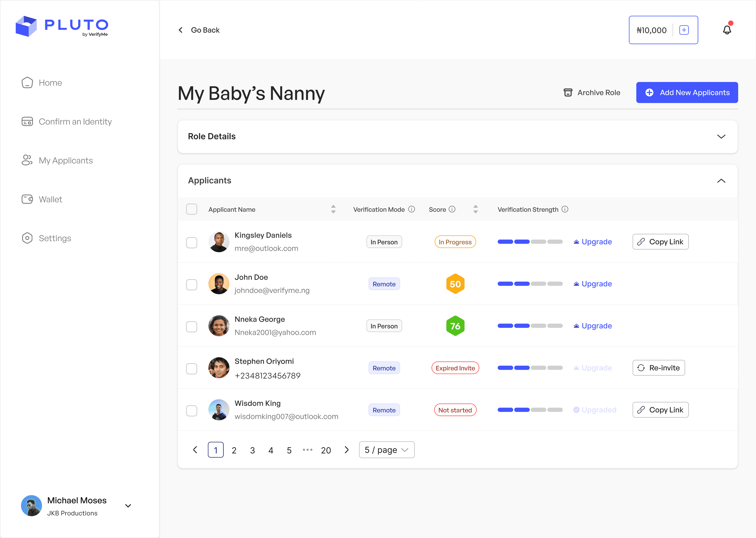This screenshot has height=538, width=756.
Task: Click the Go Back arrow icon
Action: point(181,30)
